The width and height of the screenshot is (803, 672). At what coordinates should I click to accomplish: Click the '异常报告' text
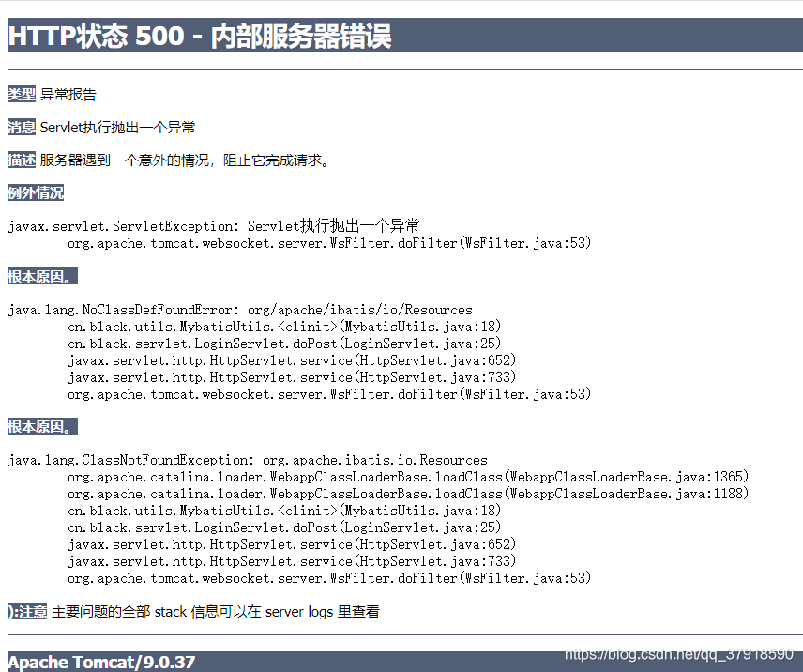[x=68, y=94]
